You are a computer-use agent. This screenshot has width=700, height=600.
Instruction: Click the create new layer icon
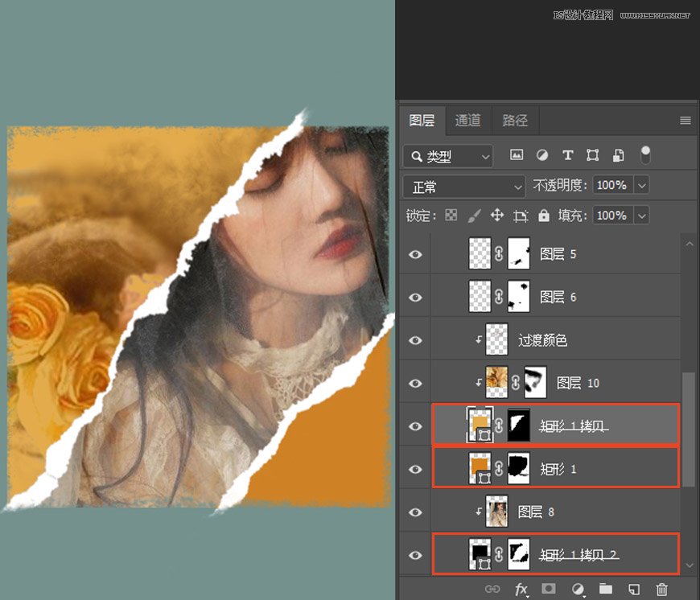coord(633,590)
